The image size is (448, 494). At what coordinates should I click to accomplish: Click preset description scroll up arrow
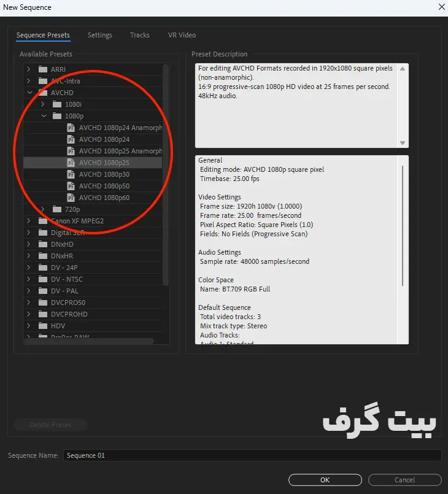pos(403,69)
